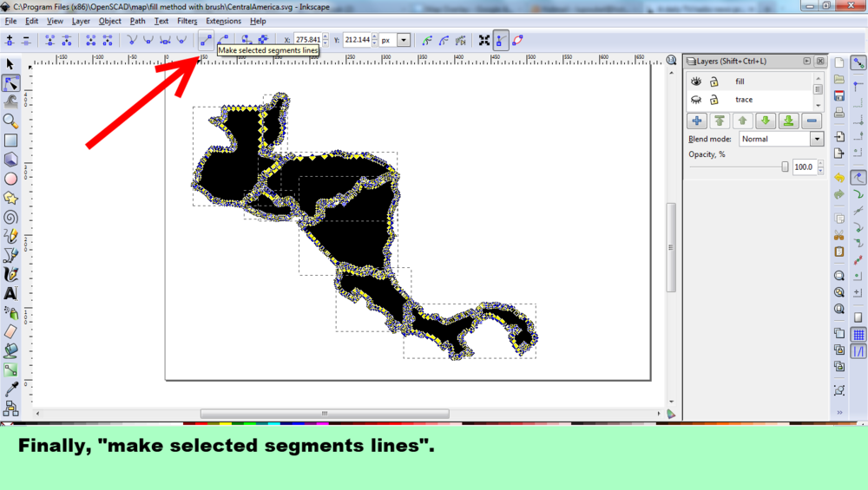Adjust the layer Opacity slider

(785, 167)
